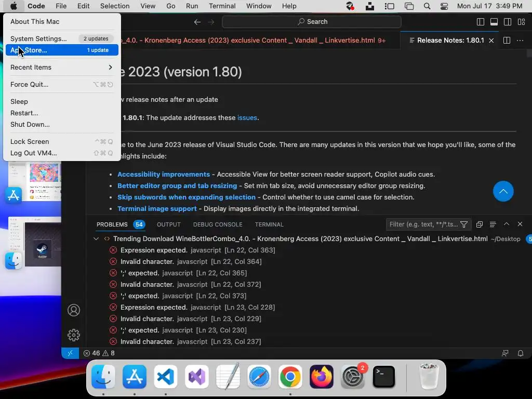
Task: Open the Terminal menu in the menu bar
Action: click(x=222, y=6)
